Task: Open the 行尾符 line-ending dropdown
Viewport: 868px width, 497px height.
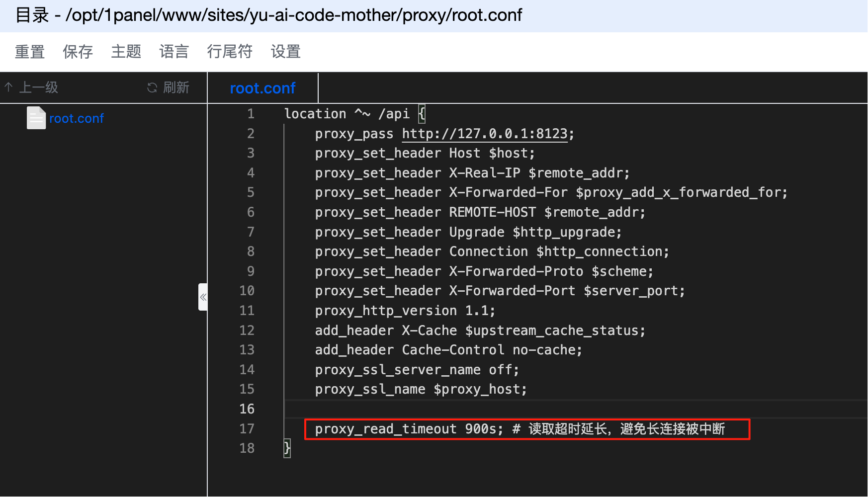Action: (230, 52)
